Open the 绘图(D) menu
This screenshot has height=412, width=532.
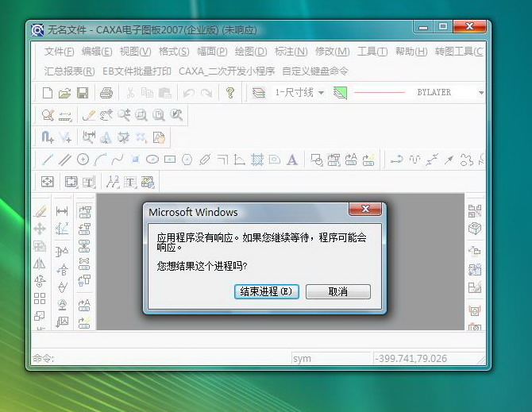coord(251,52)
